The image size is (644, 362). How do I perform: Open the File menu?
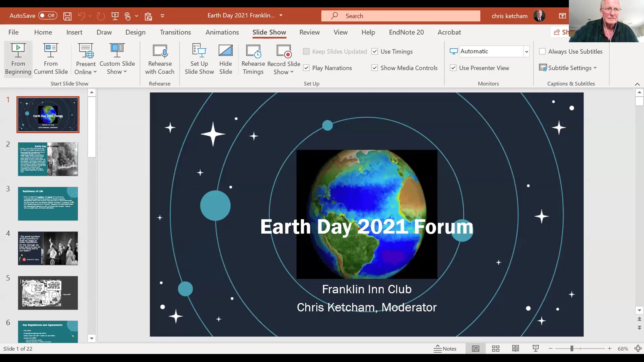[x=13, y=32]
